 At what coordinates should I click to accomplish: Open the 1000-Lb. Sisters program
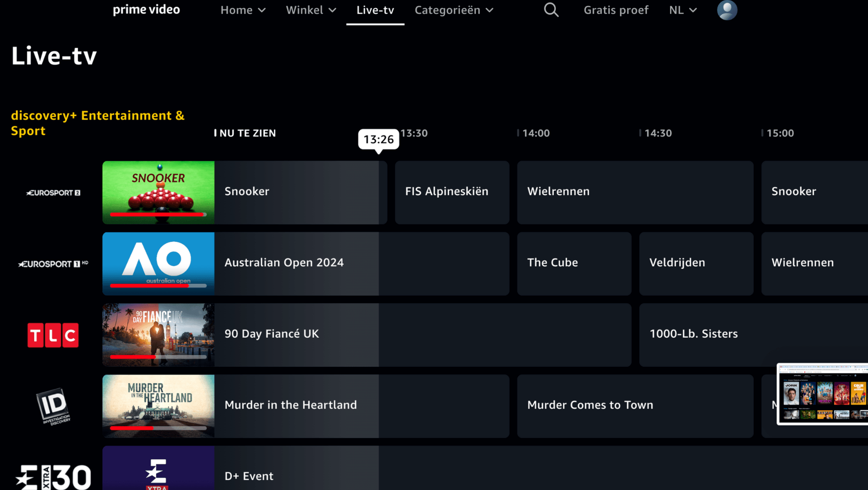[x=753, y=335]
